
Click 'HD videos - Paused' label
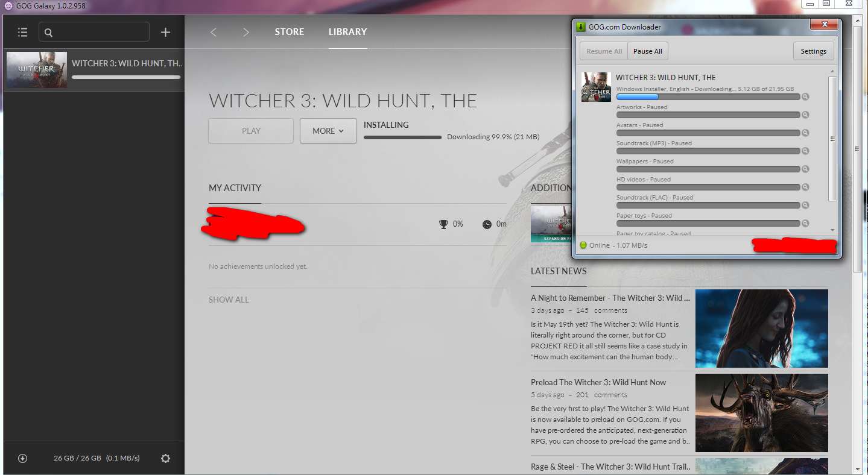pyautogui.click(x=644, y=180)
